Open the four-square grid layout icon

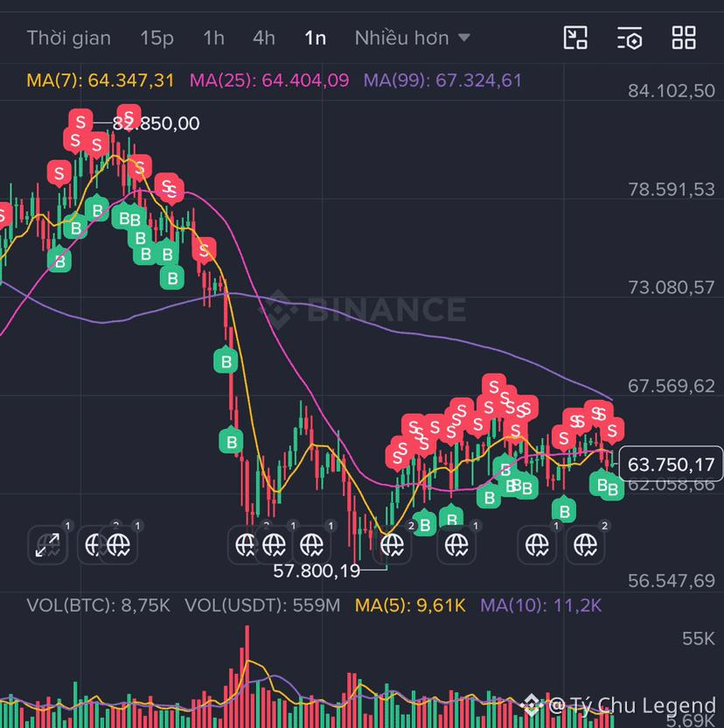tap(684, 38)
